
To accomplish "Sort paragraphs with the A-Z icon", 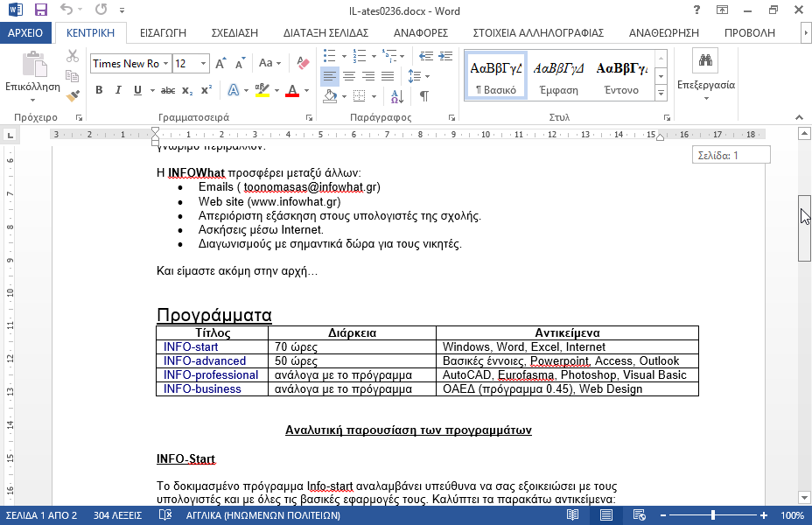I will point(397,95).
